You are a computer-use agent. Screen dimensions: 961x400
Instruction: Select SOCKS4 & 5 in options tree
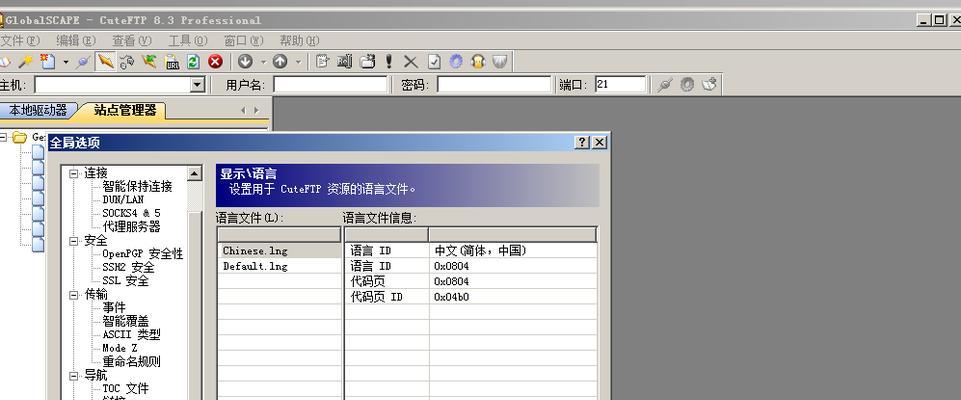131,213
